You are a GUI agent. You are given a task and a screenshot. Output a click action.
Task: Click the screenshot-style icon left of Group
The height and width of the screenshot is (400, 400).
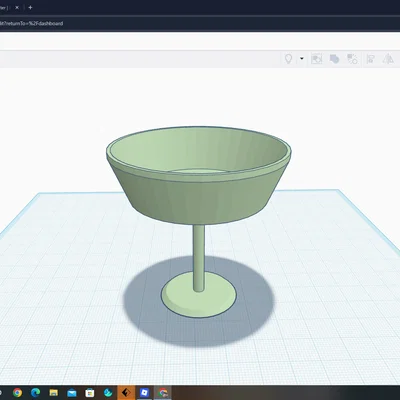(x=316, y=59)
